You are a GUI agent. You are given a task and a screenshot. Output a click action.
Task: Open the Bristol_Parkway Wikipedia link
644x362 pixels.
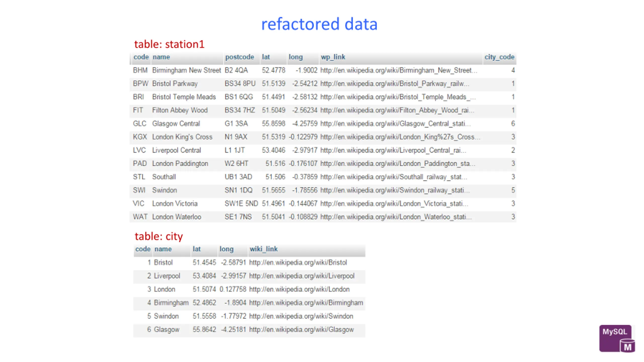pyautogui.click(x=394, y=83)
